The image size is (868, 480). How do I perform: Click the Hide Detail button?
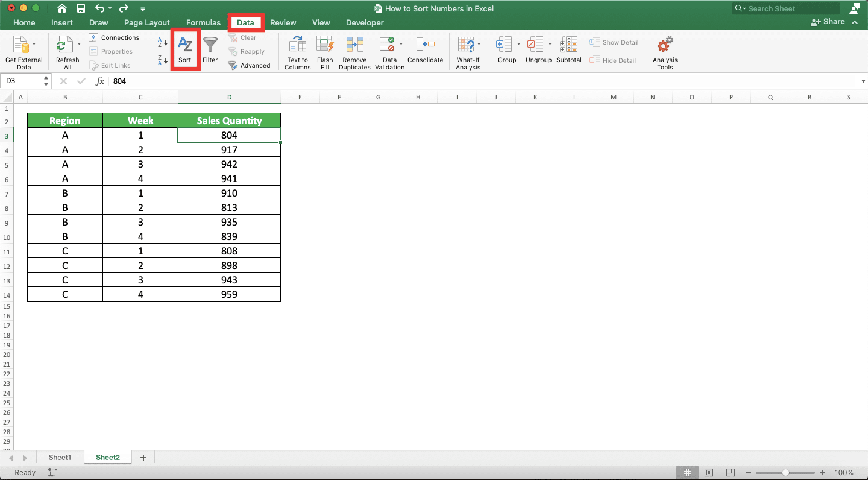(612, 60)
